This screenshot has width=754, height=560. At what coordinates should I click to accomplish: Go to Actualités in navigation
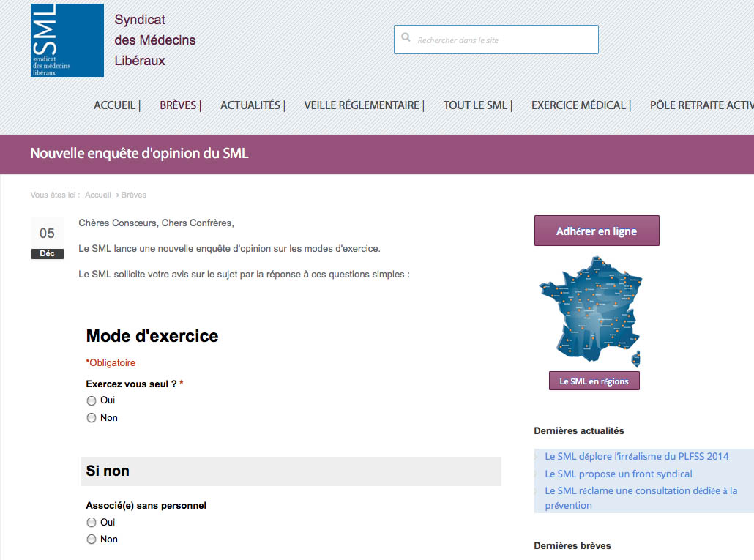click(x=250, y=105)
